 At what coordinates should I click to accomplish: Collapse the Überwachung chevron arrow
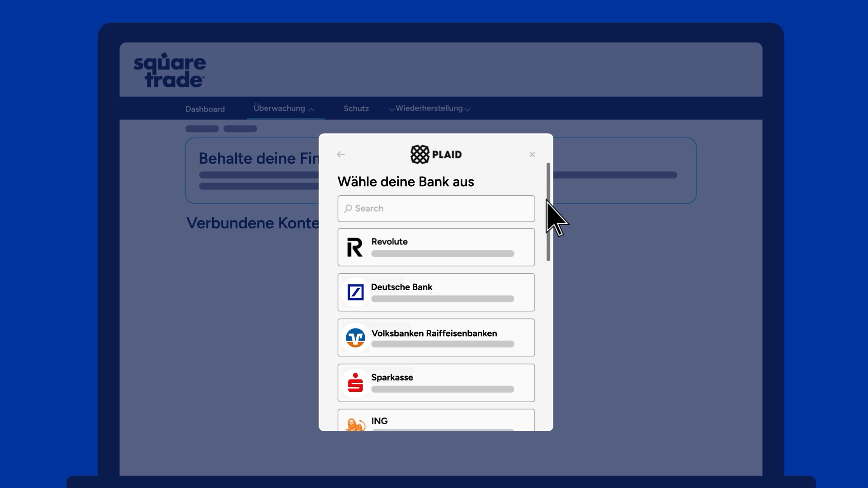pyautogui.click(x=311, y=109)
